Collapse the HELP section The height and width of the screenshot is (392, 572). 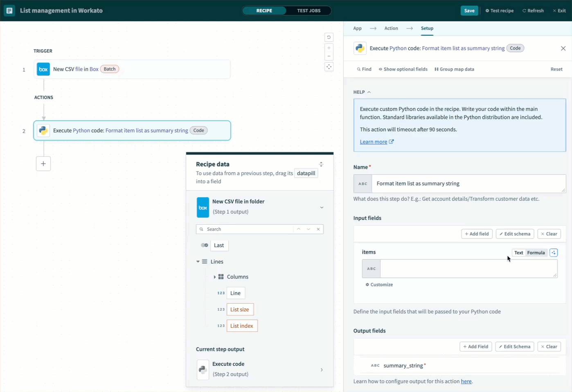362,92
